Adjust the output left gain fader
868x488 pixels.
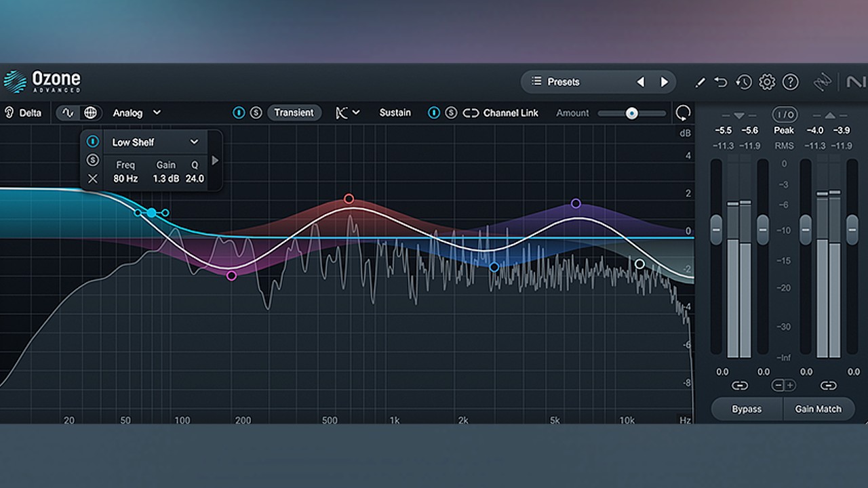click(x=806, y=230)
